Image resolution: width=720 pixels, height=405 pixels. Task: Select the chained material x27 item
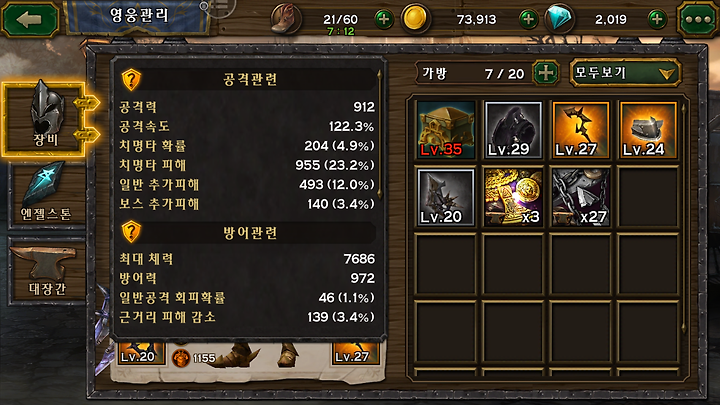581,197
